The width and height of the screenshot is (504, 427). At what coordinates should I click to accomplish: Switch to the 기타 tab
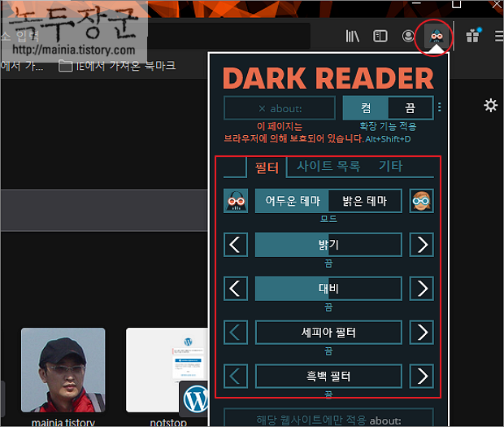390,166
